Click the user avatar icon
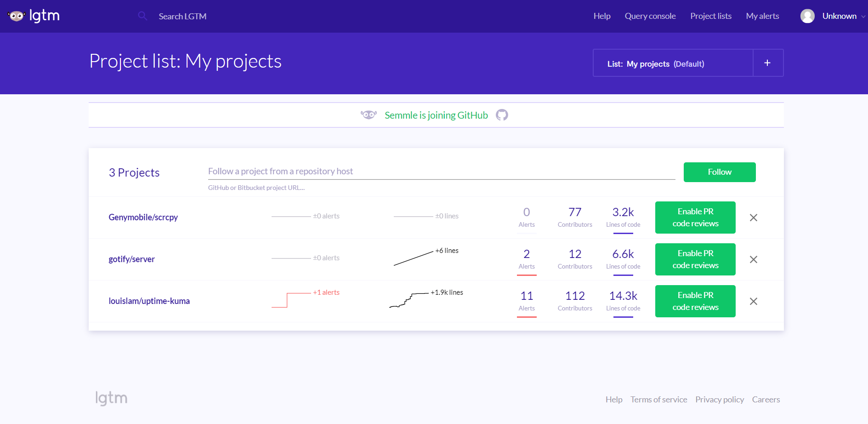This screenshot has height=424, width=868. 807,16
